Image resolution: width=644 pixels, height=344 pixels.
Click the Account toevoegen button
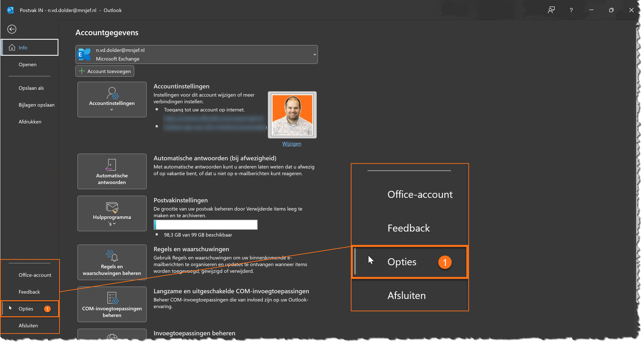105,71
